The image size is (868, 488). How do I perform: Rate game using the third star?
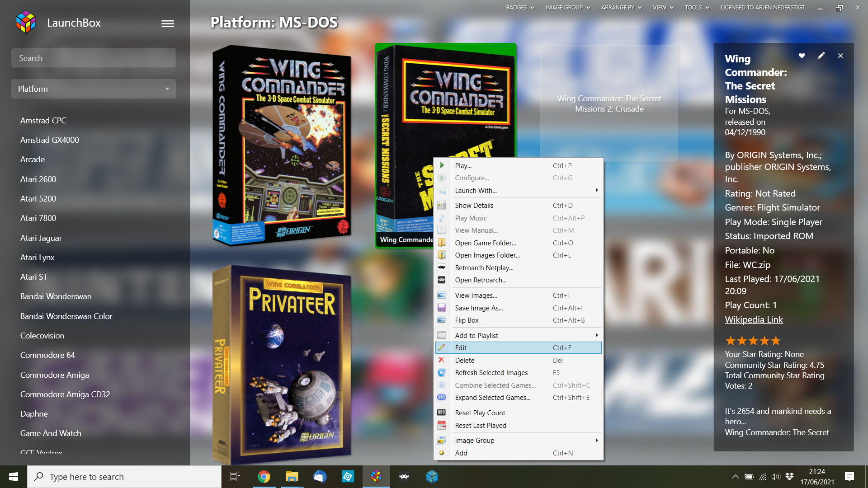[753, 341]
